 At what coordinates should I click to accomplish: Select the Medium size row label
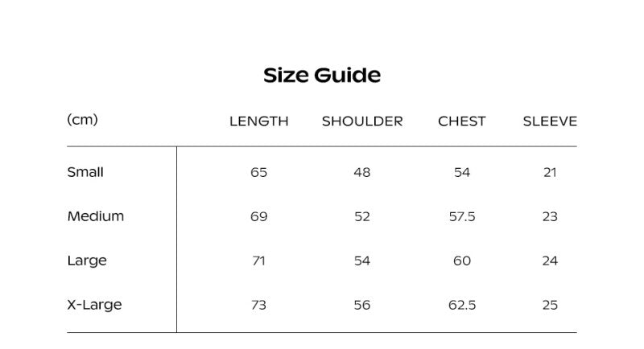(x=96, y=216)
